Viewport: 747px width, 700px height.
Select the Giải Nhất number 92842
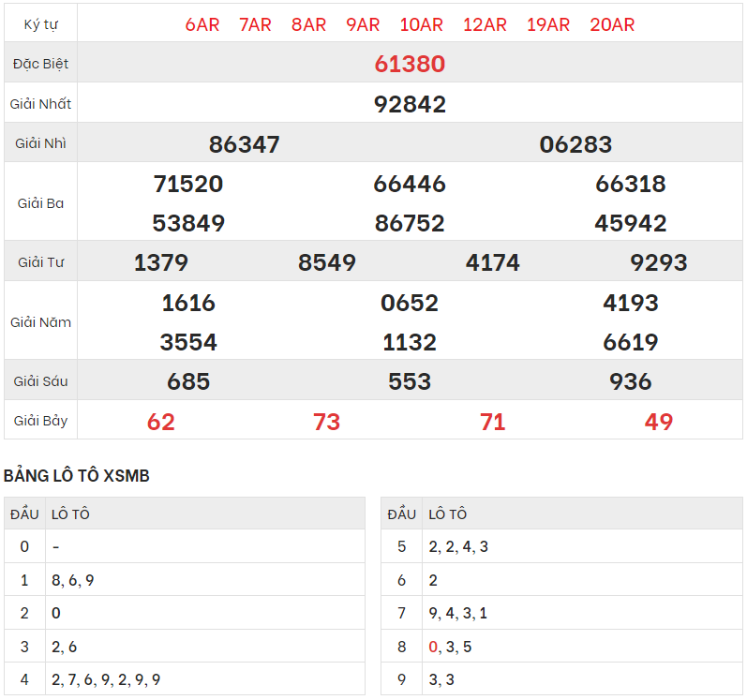point(410,104)
